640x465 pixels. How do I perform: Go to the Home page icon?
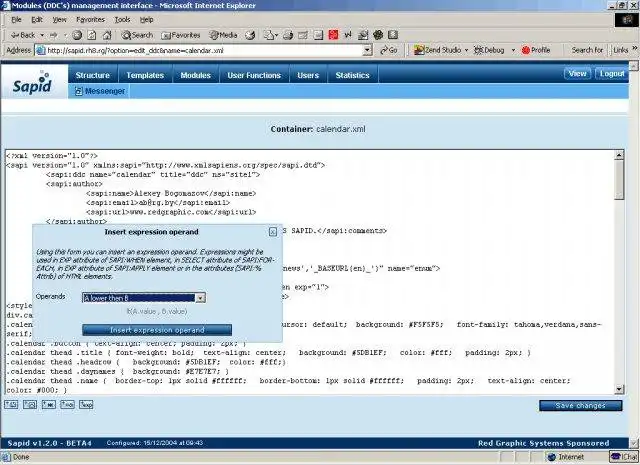107,36
